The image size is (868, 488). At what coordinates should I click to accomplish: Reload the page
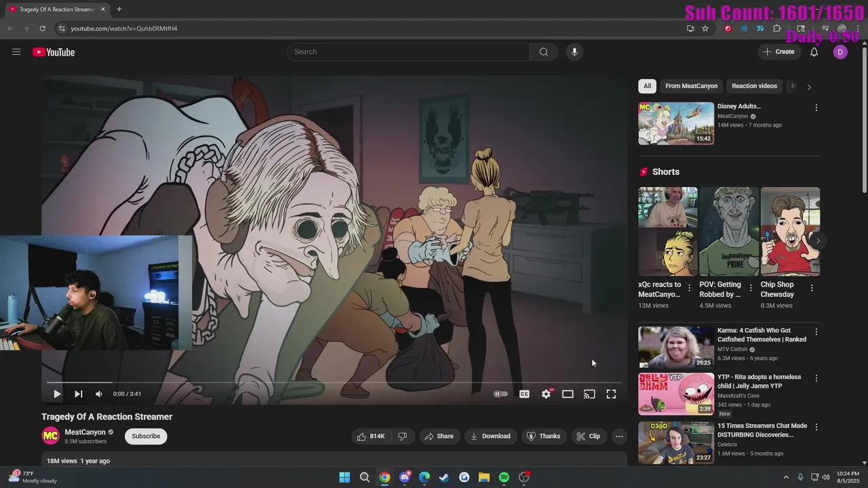(42, 28)
